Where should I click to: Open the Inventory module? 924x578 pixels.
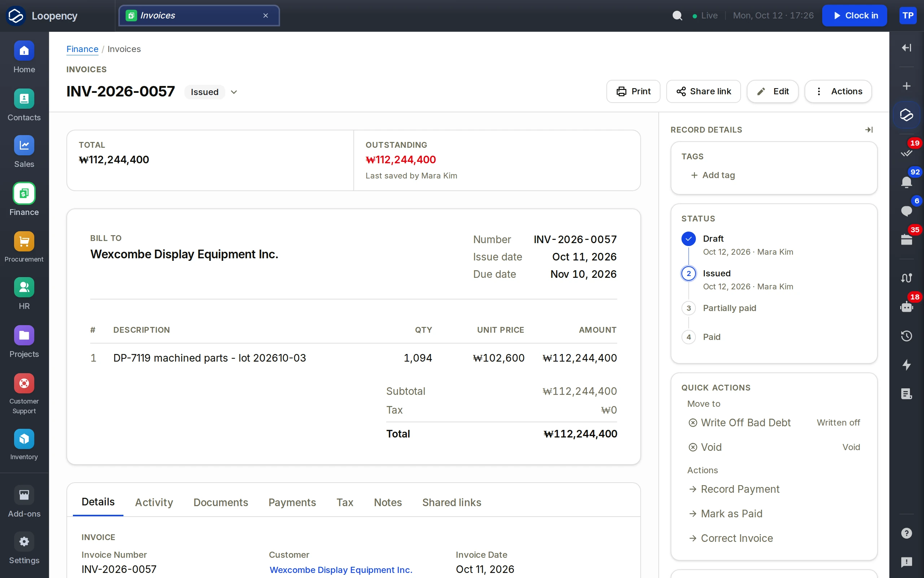(x=24, y=445)
